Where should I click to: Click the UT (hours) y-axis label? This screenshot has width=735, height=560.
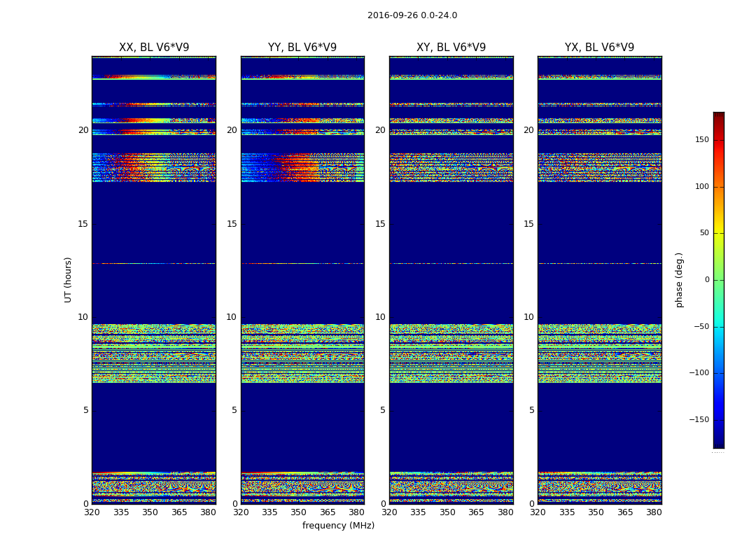69,279
